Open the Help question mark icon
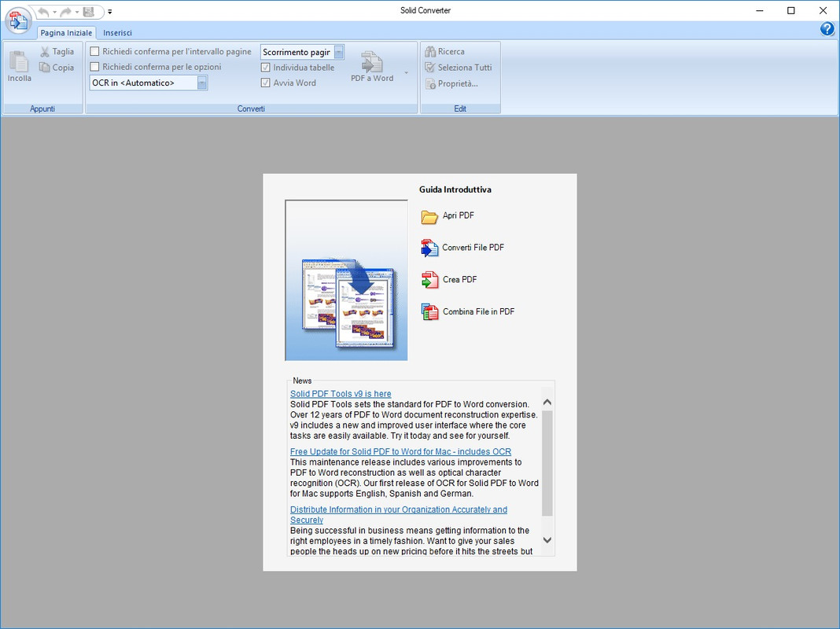 pos(827,29)
